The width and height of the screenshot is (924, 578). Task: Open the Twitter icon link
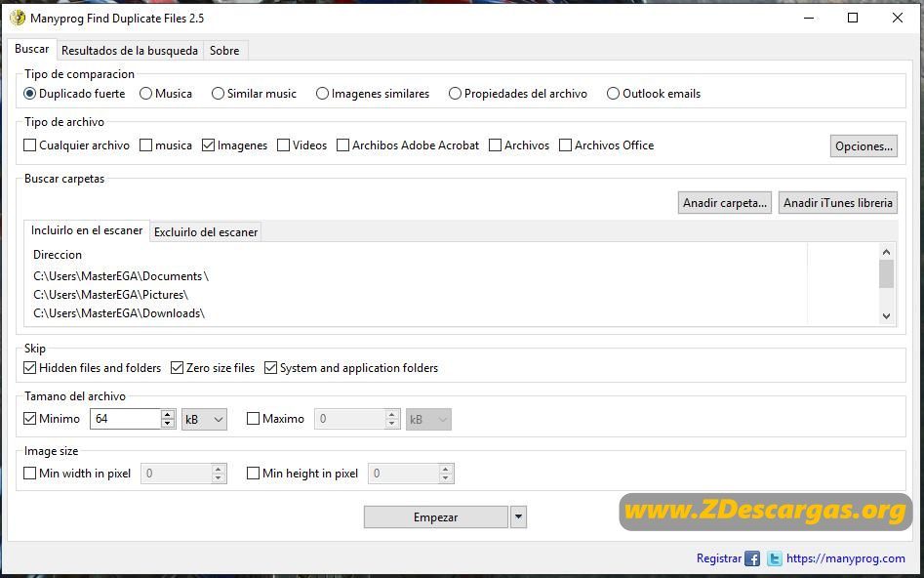point(775,558)
